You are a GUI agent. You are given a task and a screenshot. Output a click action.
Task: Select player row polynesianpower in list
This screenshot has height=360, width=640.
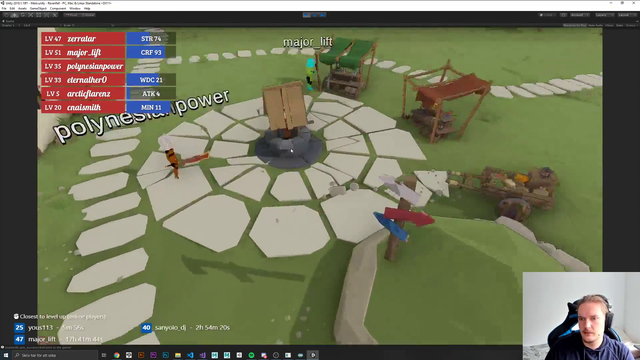(x=83, y=66)
